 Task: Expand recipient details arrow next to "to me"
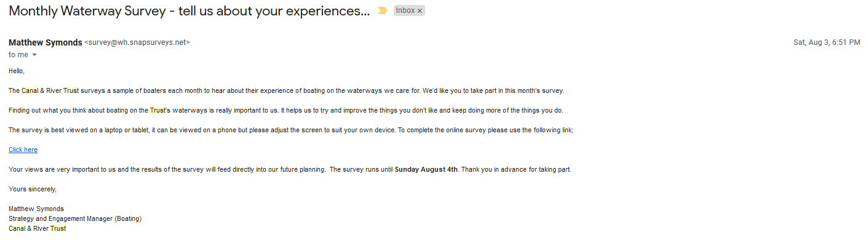34,55
